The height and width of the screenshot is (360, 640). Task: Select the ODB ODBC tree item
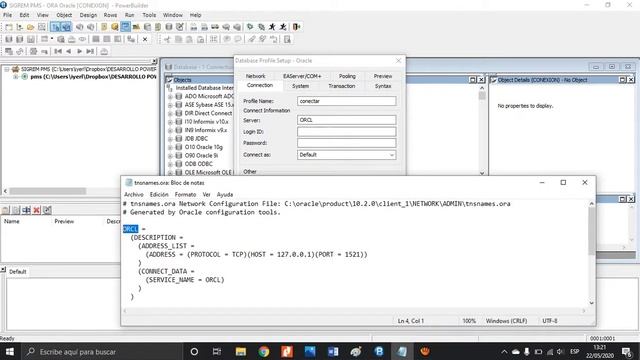pyautogui.click(x=199, y=164)
